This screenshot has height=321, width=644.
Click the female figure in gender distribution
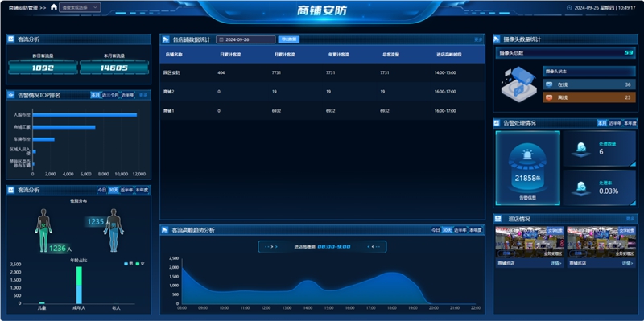(x=44, y=230)
